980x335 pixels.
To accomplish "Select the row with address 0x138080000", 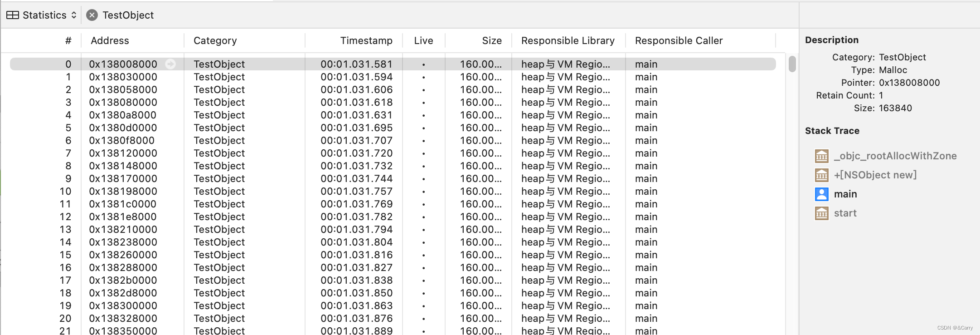I will (x=393, y=102).
